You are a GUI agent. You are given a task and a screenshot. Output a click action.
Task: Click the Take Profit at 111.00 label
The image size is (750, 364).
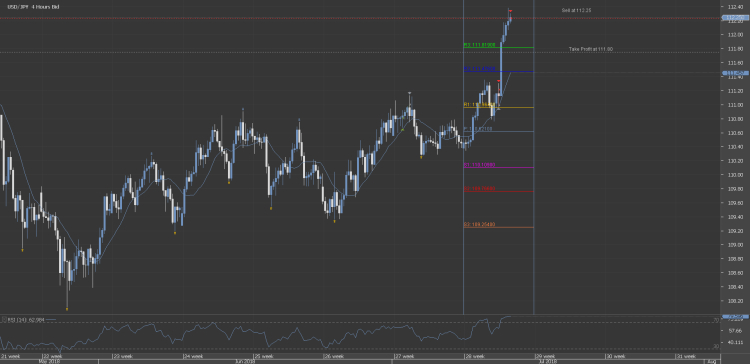click(x=591, y=49)
